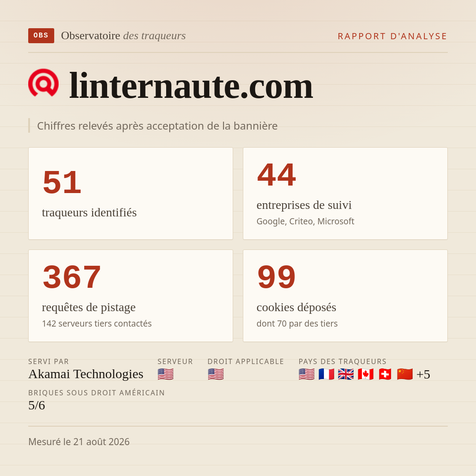Image resolution: width=476 pixels, height=476 pixels.
Task: Click the 5/6 value
Action: 37,405
